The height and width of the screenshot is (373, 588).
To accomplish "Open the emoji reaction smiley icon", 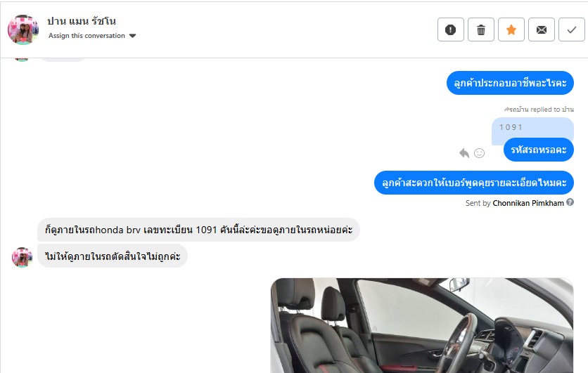I will [x=479, y=153].
